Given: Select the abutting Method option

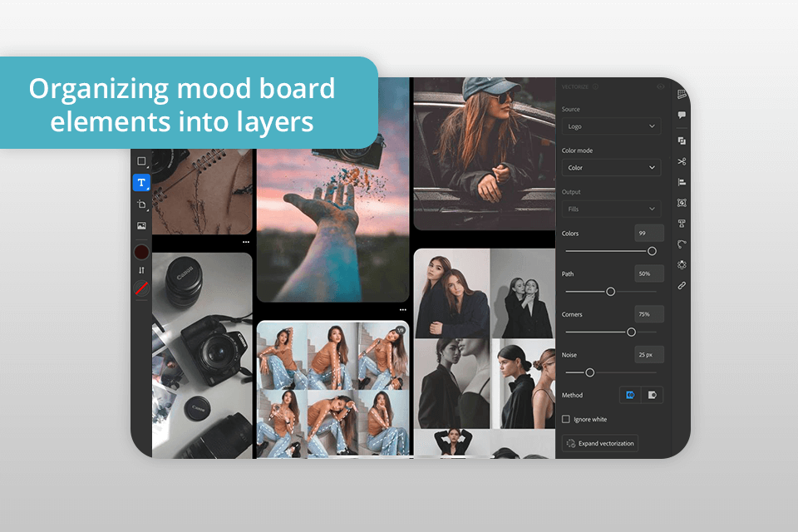Looking at the screenshot, I should [652, 395].
